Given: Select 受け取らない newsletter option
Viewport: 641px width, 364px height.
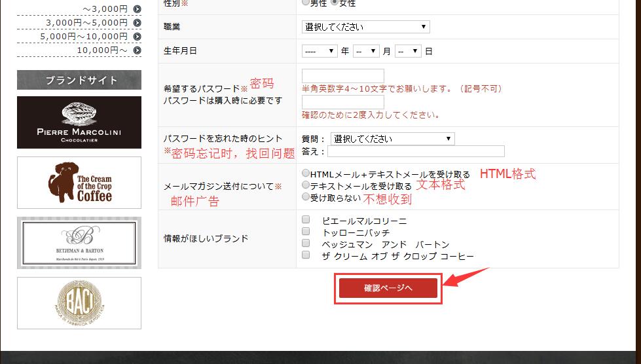Looking at the screenshot, I should [x=306, y=196].
